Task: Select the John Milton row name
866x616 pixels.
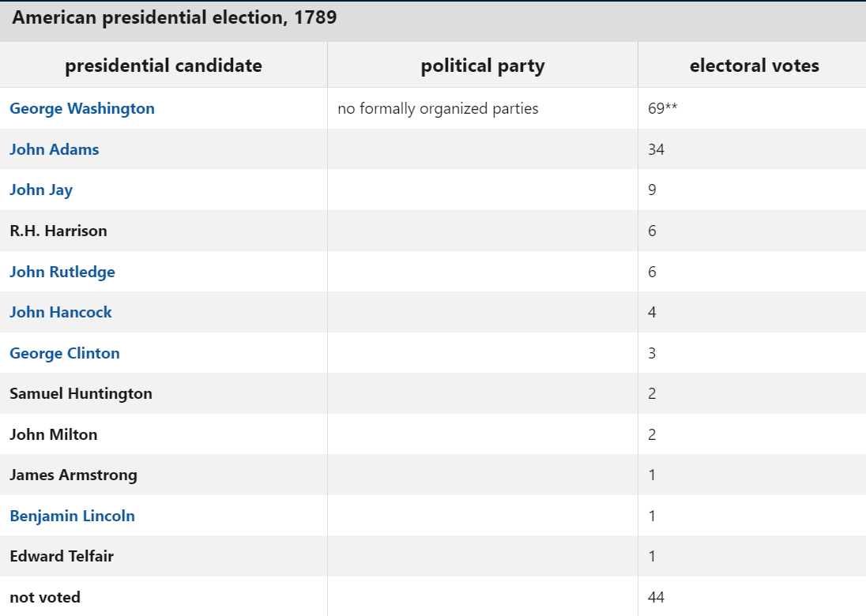Action: pyautogui.click(x=54, y=434)
